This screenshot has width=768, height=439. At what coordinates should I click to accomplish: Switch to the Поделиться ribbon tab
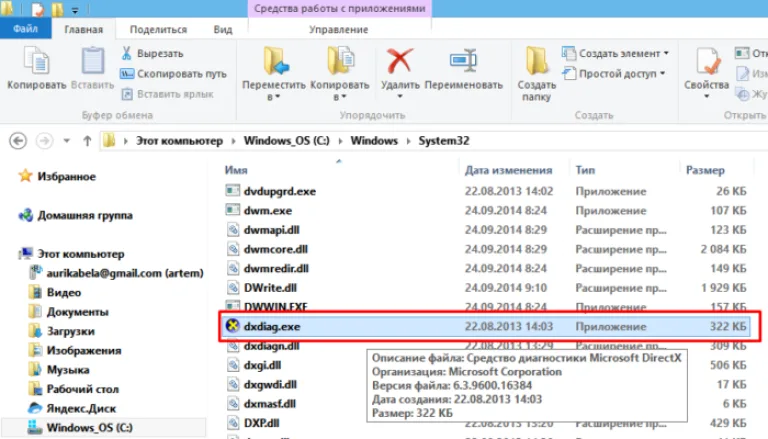(x=158, y=29)
